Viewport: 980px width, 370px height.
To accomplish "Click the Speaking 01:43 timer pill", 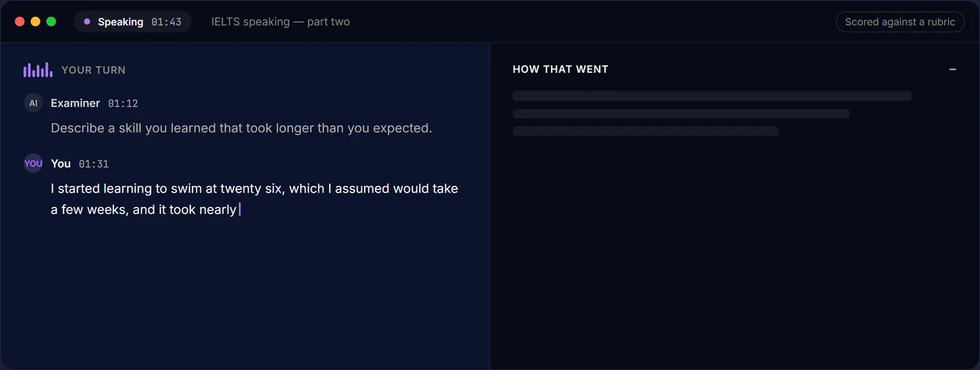I will (x=132, y=22).
